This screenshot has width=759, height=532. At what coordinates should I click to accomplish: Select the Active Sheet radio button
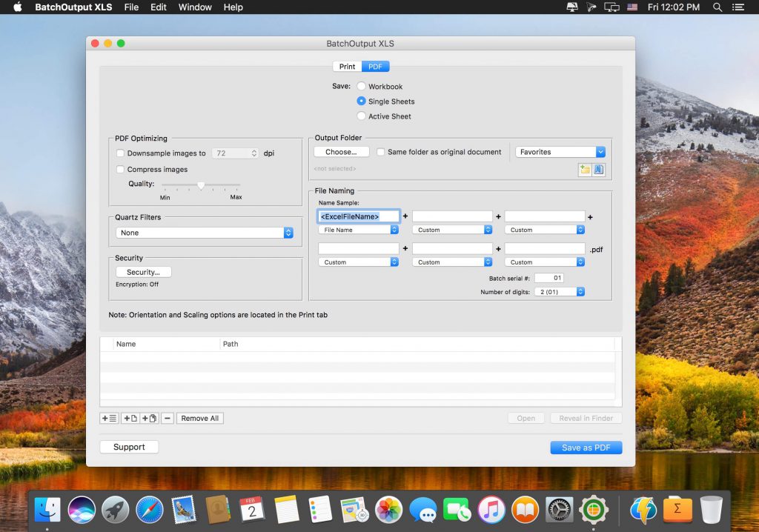pyautogui.click(x=362, y=116)
